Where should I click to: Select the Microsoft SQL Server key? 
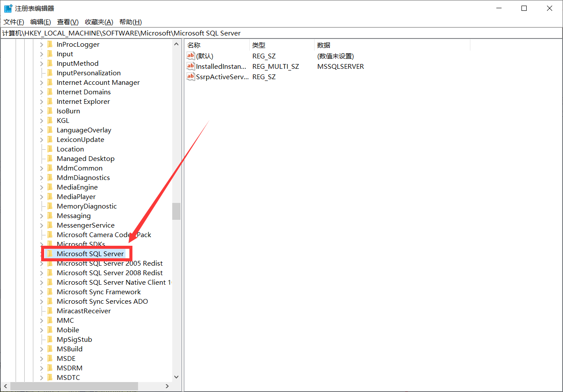click(90, 254)
